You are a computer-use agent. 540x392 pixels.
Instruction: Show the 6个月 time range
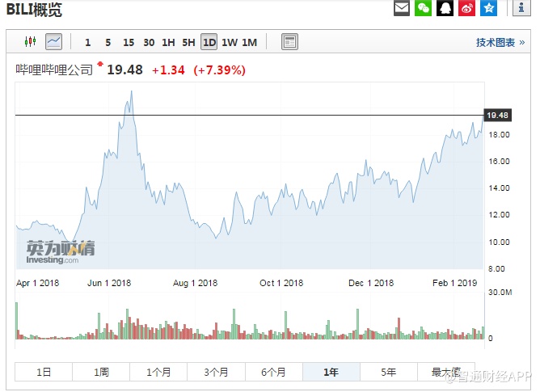pyautogui.click(x=273, y=373)
